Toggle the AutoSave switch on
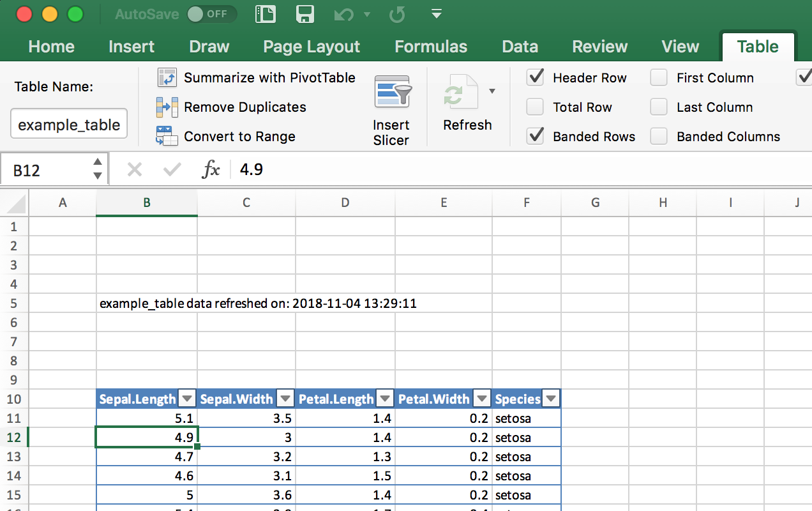Screen dimensions: 812x511 (x=211, y=14)
